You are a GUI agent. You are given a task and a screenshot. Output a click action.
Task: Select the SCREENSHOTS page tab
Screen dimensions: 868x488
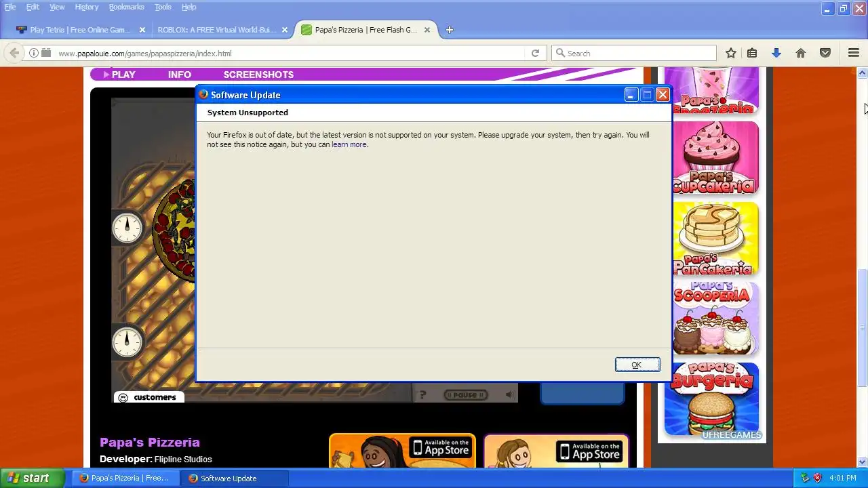click(x=258, y=75)
